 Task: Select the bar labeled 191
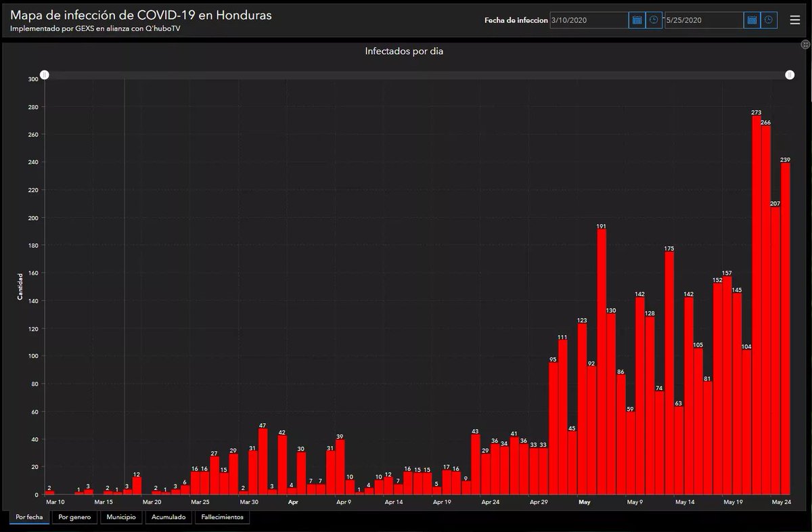(x=602, y=362)
